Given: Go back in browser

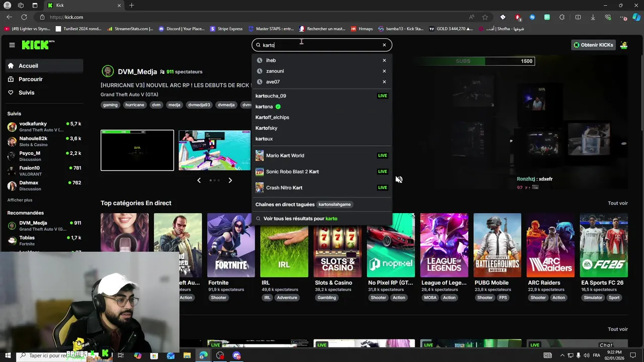Looking at the screenshot, I should 10,17.
